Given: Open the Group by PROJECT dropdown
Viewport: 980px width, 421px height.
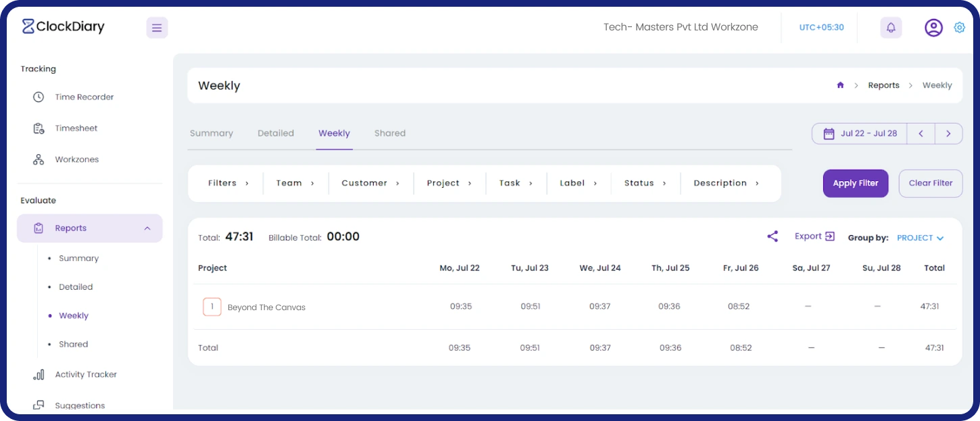Looking at the screenshot, I should pyautogui.click(x=920, y=238).
